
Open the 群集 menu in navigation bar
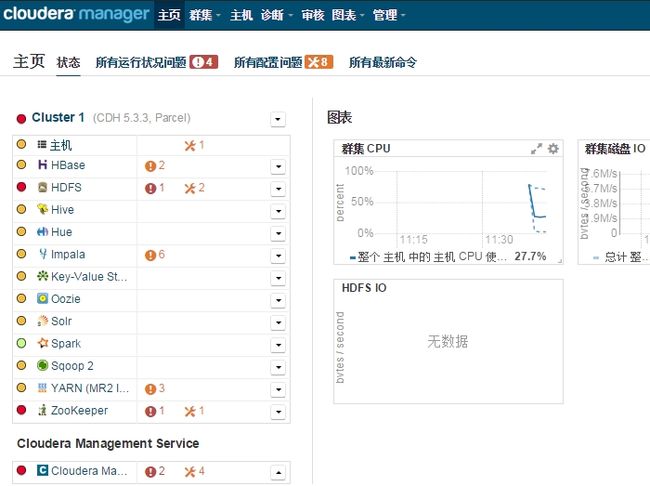coord(205,15)
